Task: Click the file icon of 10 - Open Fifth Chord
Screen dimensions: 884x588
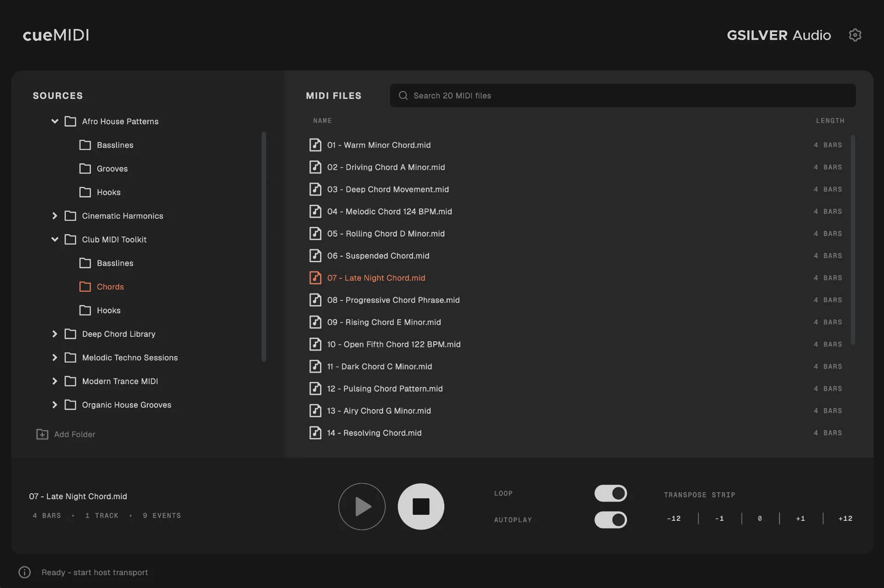Action: pos(315,344)
